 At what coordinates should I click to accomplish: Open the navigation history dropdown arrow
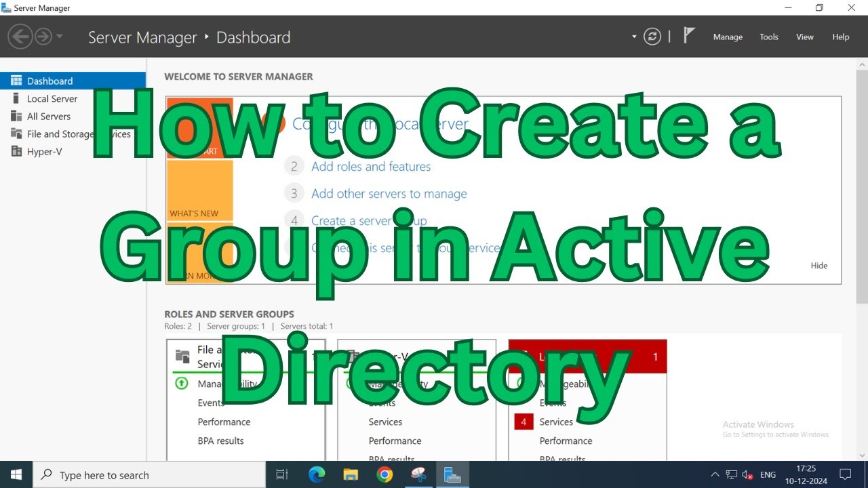tap(60, 37)
